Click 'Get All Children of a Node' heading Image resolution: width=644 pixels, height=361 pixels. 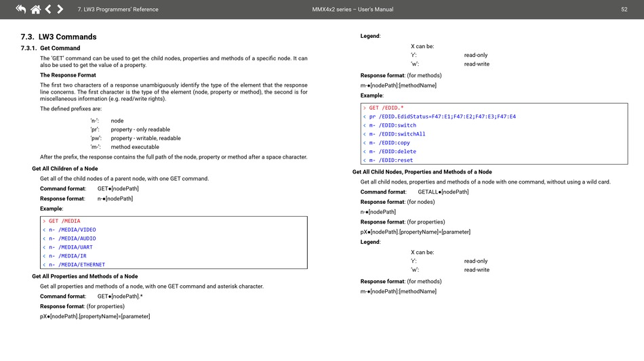(x=65, y=169)
